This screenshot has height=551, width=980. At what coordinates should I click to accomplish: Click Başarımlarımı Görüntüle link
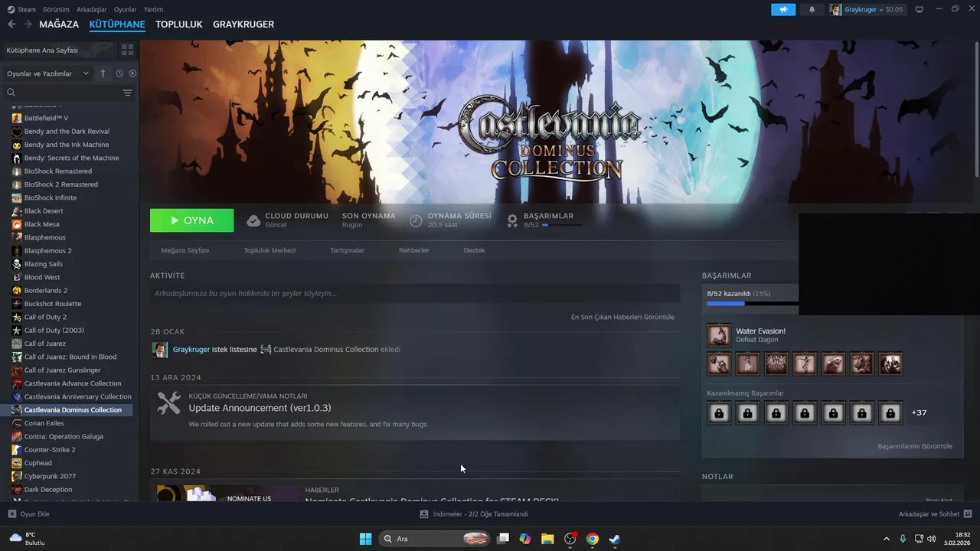(915, 446)
